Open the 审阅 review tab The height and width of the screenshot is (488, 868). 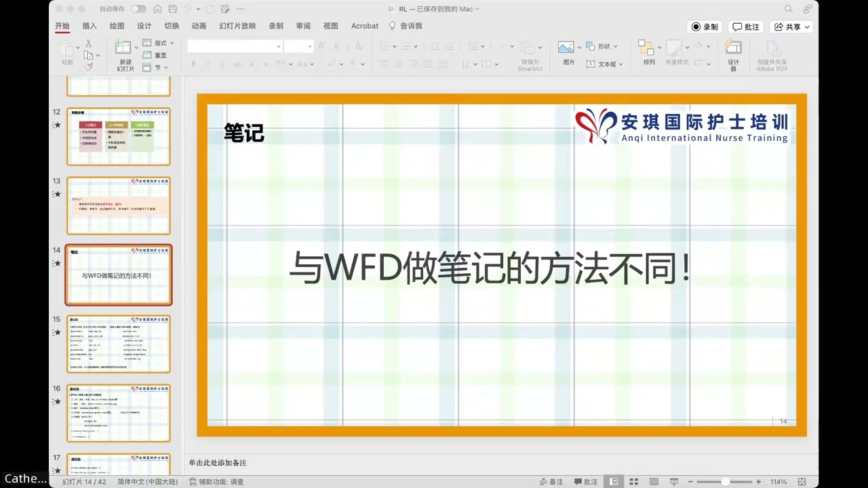tap(303, 26)
